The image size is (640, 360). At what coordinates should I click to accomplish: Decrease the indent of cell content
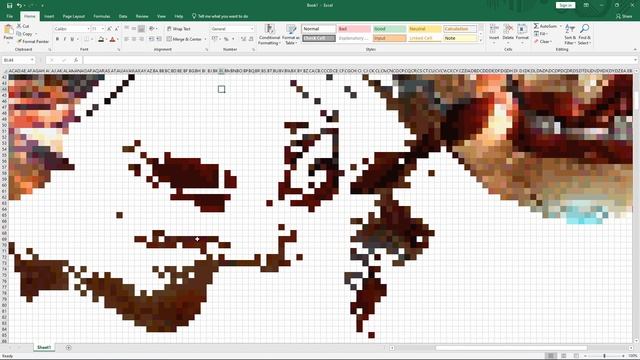pos(151,39)
